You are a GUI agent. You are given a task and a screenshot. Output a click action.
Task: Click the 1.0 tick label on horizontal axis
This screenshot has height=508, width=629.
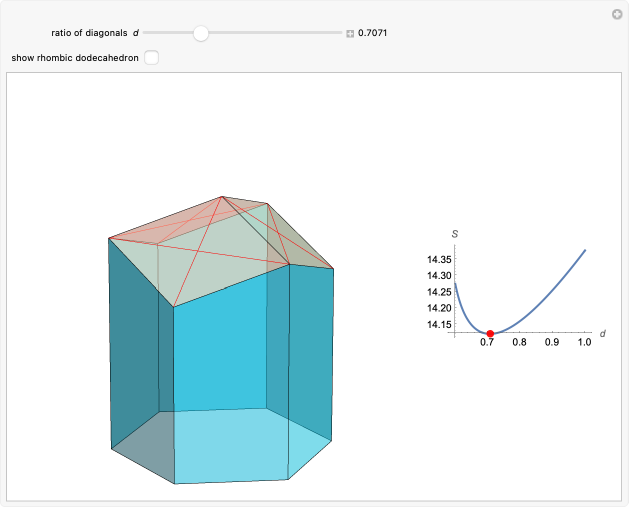pos(584,343)
